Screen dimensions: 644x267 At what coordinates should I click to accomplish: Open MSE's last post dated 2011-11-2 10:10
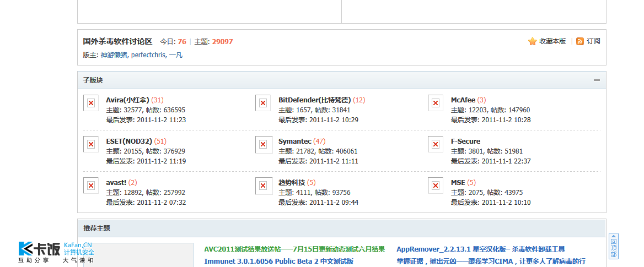tap(506, 203)
